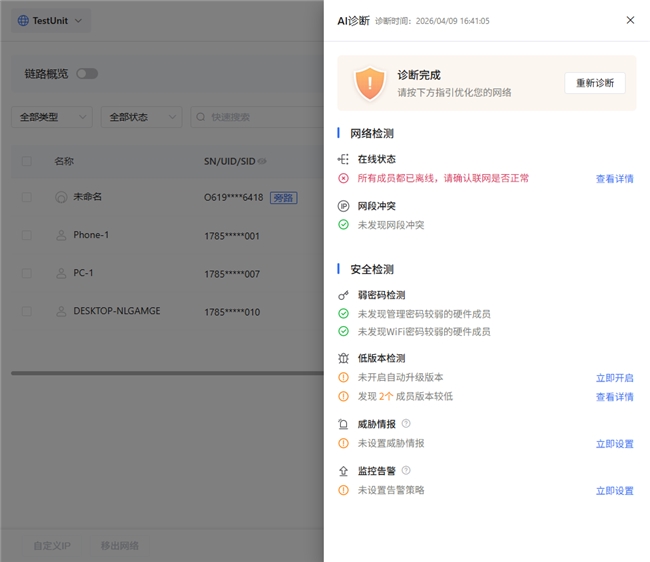Screen dimensions: 650x562
Task: Click the 快速搜索 search field
Action: point(255,117)
